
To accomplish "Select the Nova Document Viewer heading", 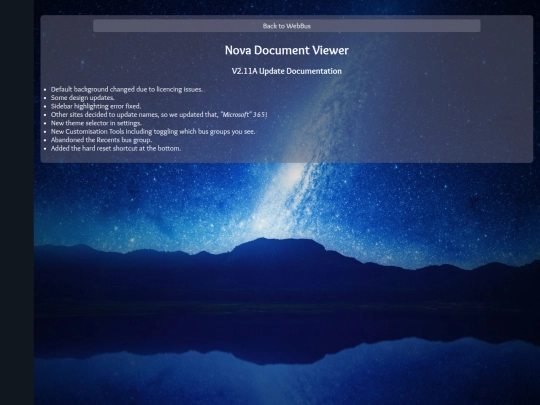I will (287, 50).
